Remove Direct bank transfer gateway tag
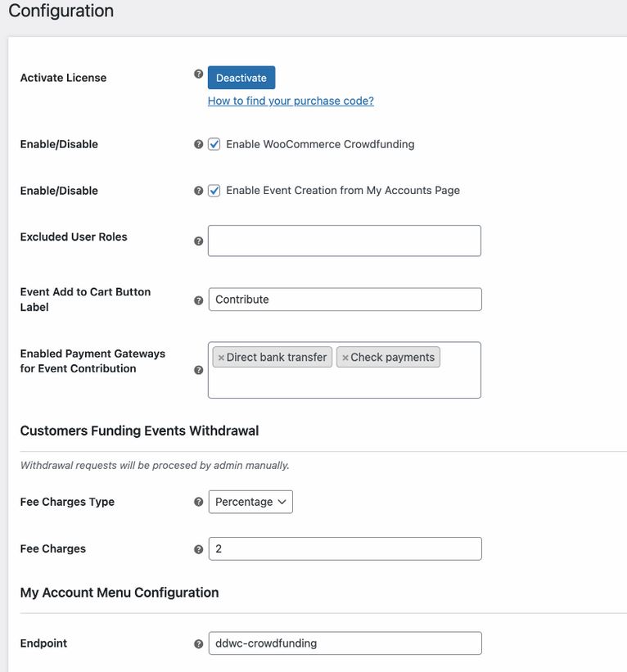 (221, 358)
